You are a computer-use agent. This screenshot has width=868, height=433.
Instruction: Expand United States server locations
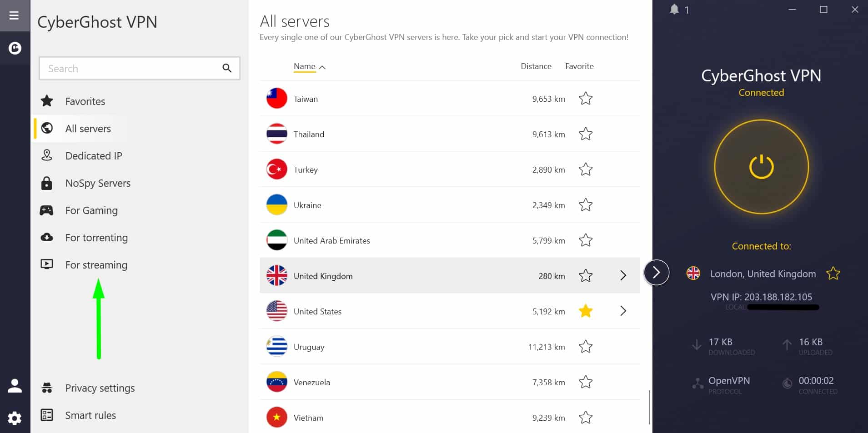623,311
